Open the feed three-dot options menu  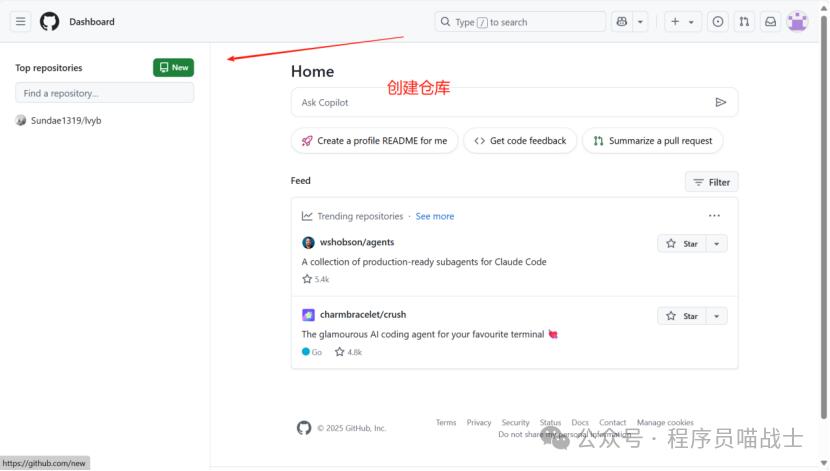pos(714,216)
